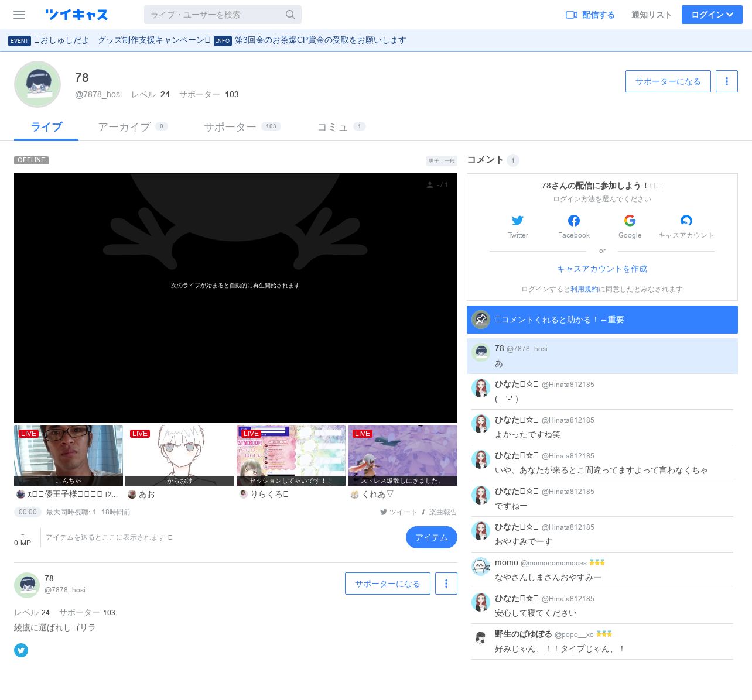Open the サポーター tab
The image size is (752, 700).
coord(230,127)
